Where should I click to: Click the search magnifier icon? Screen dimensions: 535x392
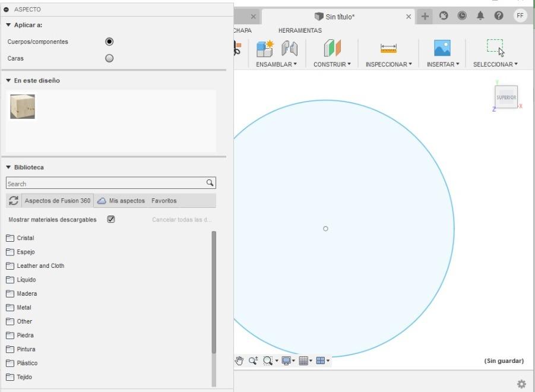click(x=210, y=183)
